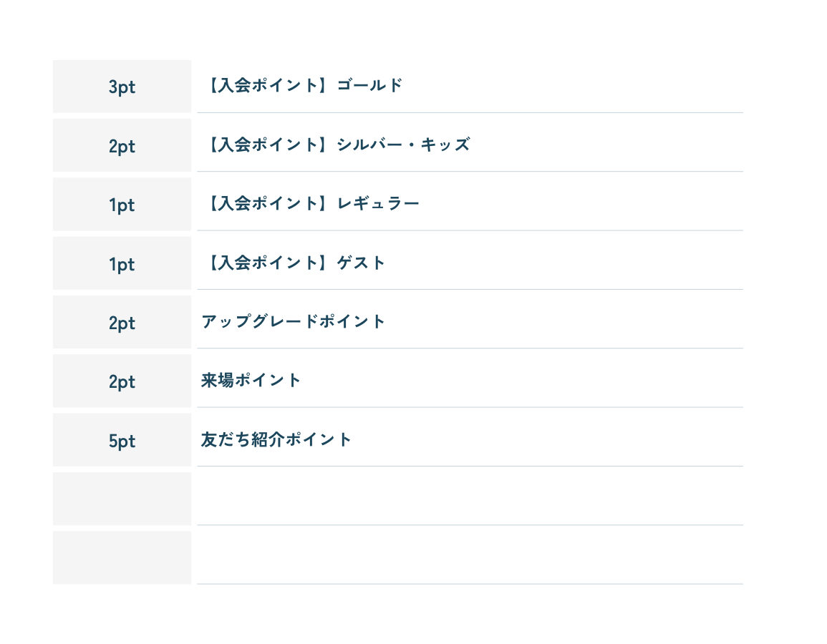Viewport: 827px width, 644px height.
Task: Click the 5pt points cell
Action: (122, 441)
